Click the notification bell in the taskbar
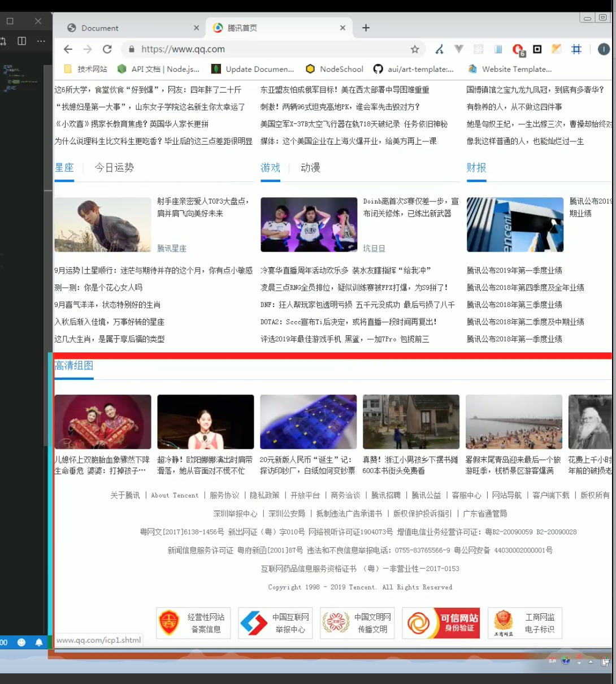This screenshot has height=684, width=616. pos(38,642)
